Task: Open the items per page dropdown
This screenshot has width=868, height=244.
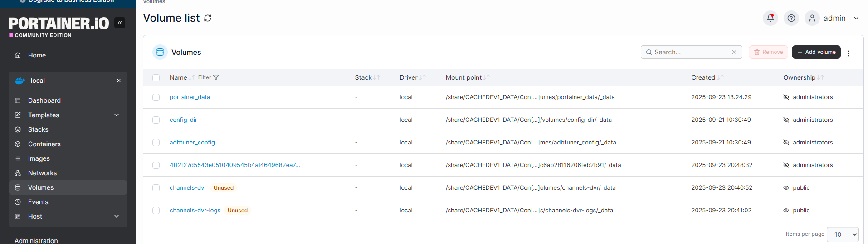Action: coord(842,234)
